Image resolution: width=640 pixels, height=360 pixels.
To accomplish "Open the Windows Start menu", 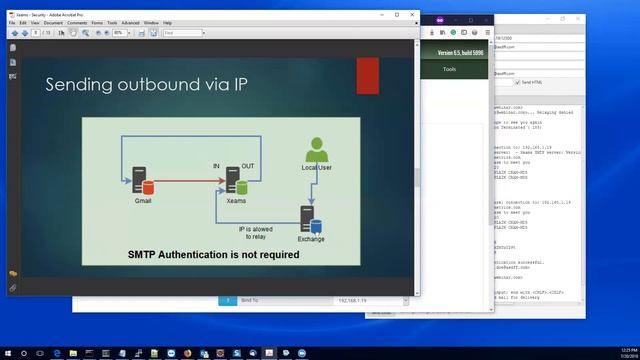I will (x=8, y=353).
